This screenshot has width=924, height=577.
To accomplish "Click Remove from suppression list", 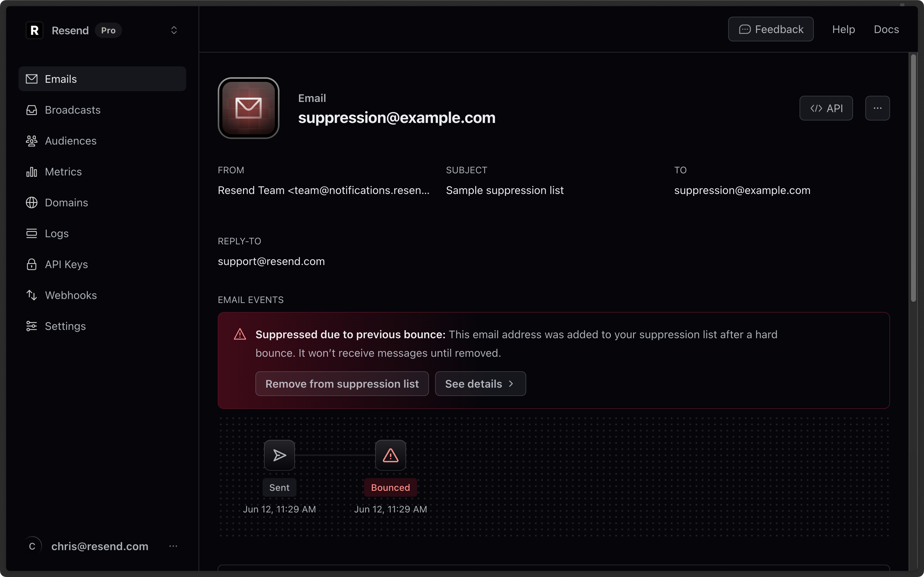I will coord(342,384).
